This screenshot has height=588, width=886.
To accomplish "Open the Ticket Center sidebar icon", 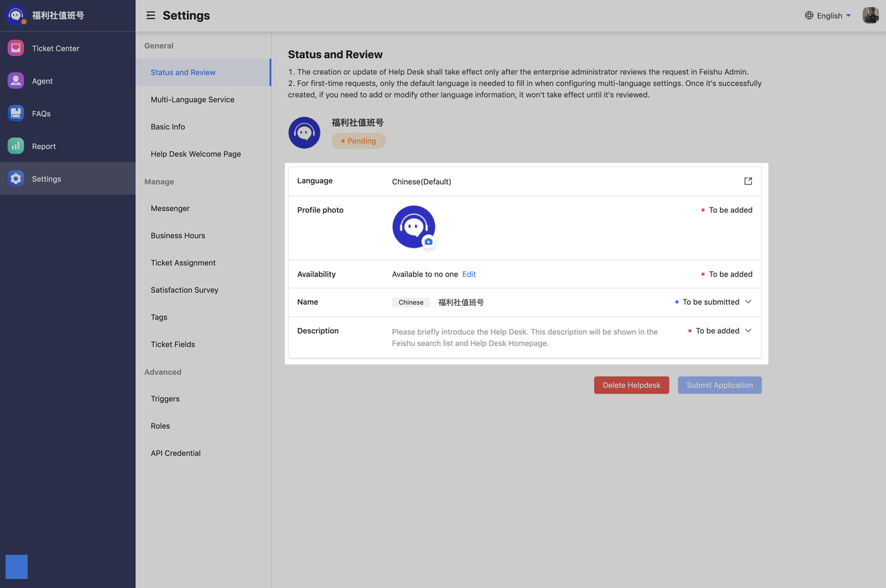I will (x=15, y=48).
